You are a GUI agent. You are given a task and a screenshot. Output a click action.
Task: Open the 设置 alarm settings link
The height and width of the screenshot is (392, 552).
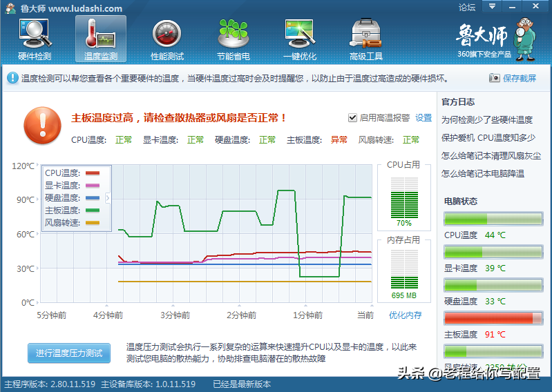(423, 118)
